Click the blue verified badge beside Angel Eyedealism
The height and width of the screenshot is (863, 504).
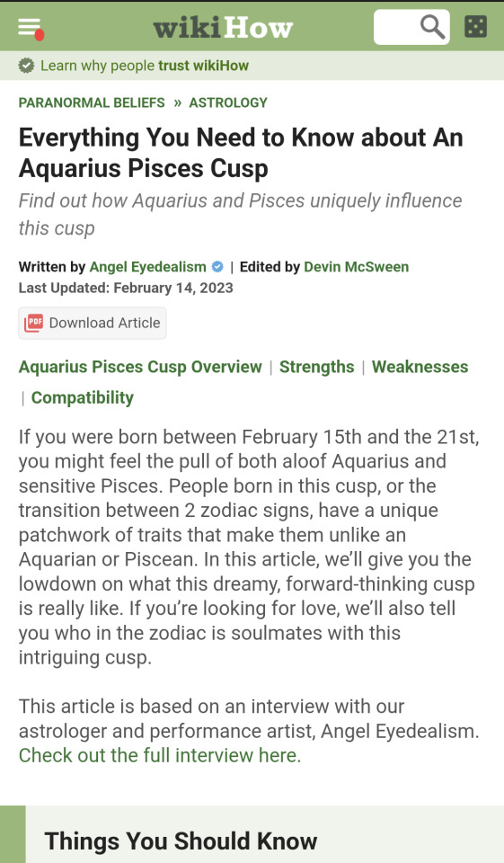coord(217,267)
